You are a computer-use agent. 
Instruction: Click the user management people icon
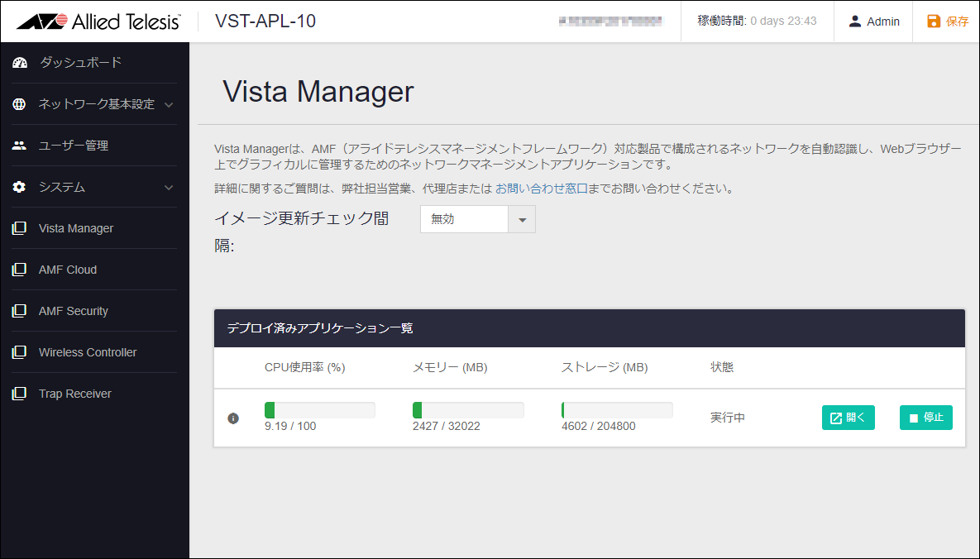(19, 145)
